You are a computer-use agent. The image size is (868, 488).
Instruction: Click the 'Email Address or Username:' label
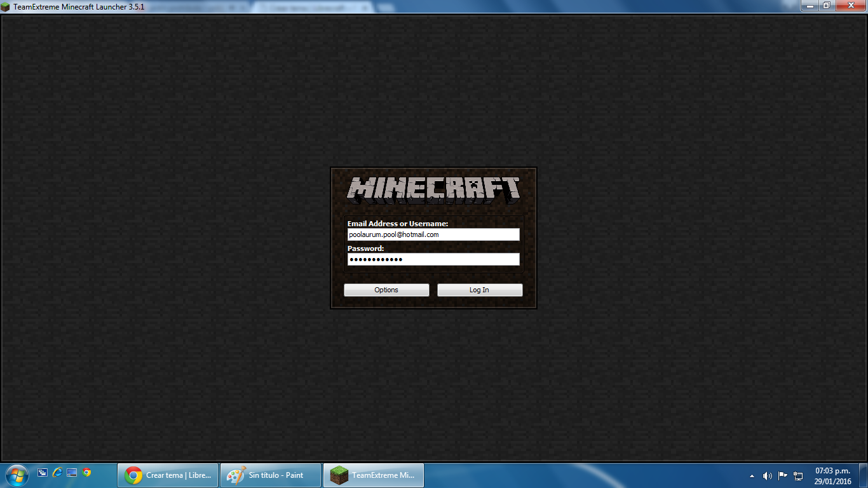pos(398,224)
